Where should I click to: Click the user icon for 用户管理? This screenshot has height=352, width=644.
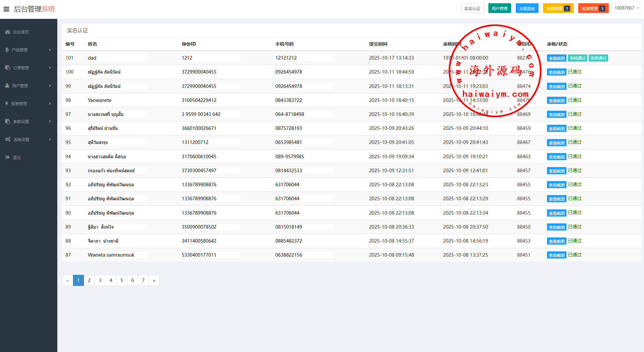[x=7, y=86]
